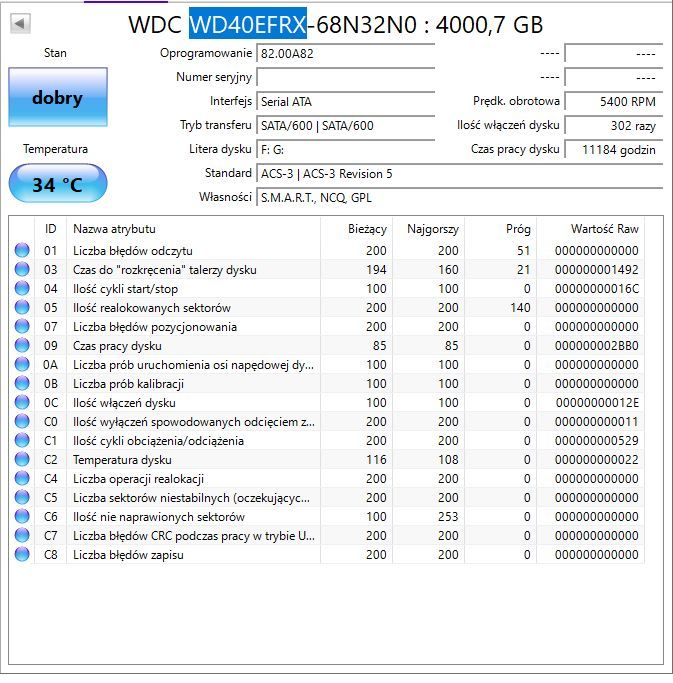Click the '302 razy' power-on count field
This screenshot has width=673, height=683.
click(x=614, y=125)
